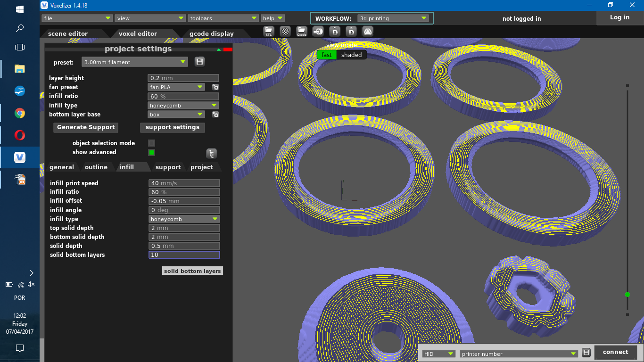
Task: Click support settings button
Action: point(173,127)
